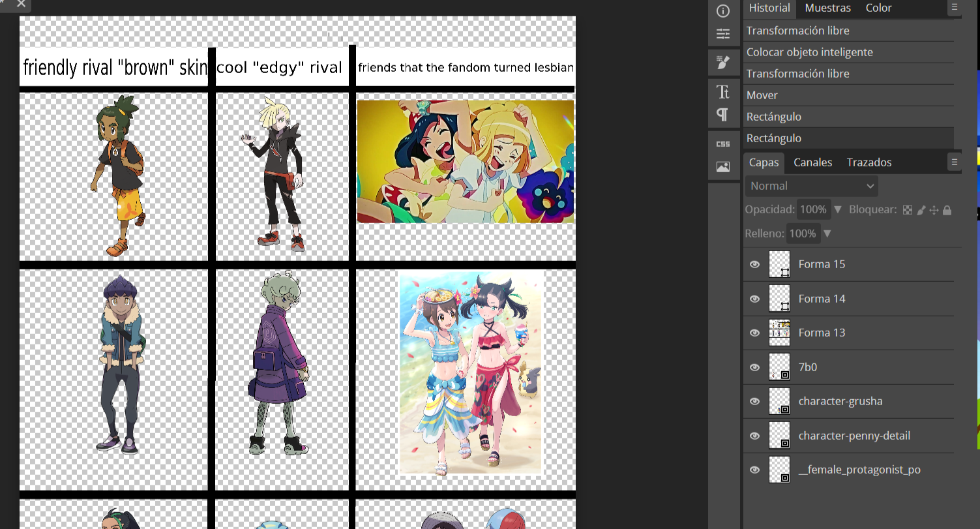The image size is (980, 529).
Task: Click the character-grusha layer thumbnail
Action: [779, 401]
